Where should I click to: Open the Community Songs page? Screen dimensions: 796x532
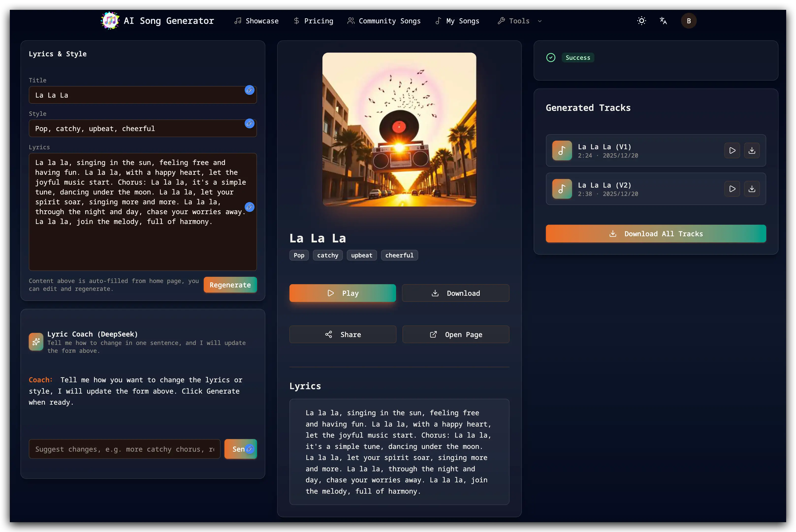[384, 21]
